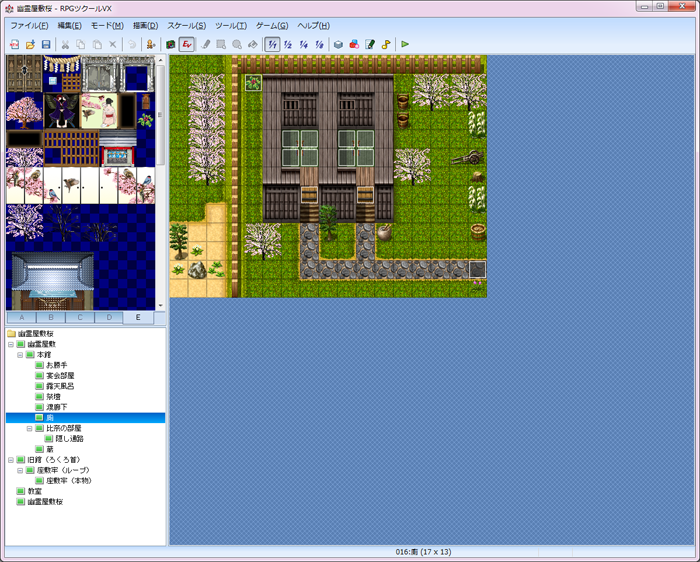Open the 描画(D) menu

click(146, 26)
